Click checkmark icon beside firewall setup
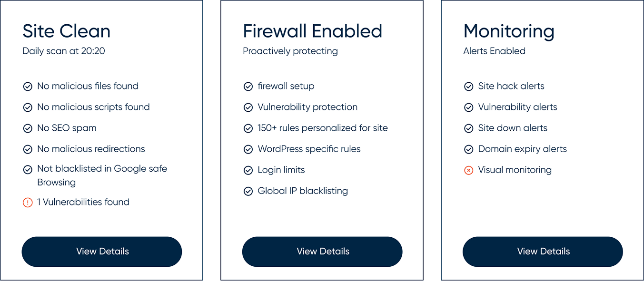This screenshot has width=644, height=281. (x=248, y=87)
